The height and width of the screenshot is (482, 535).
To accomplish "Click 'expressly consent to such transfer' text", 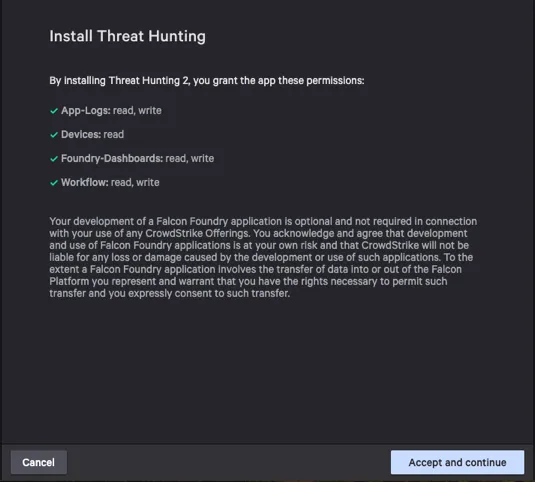I will [x=209, y=293].
